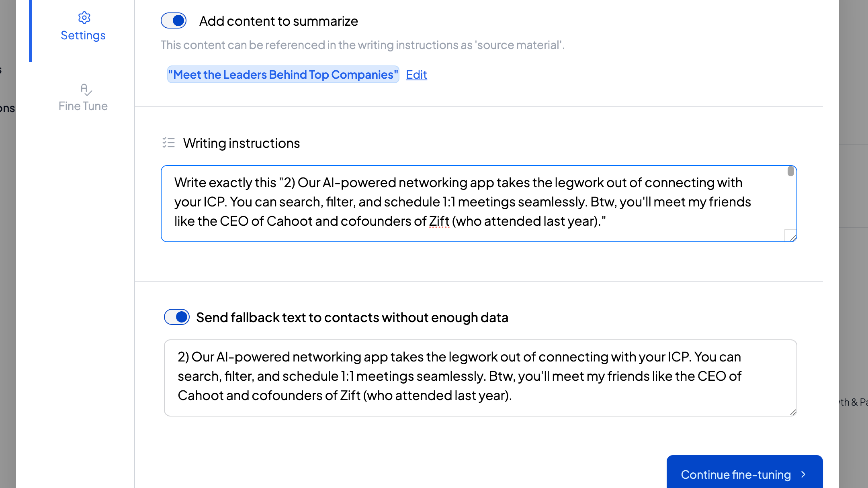Image resolution: width=868 pixels, height=488 pixels.
Task: Click the scrollbar thumb in writing instructions field
Action: tap(790, 172)
